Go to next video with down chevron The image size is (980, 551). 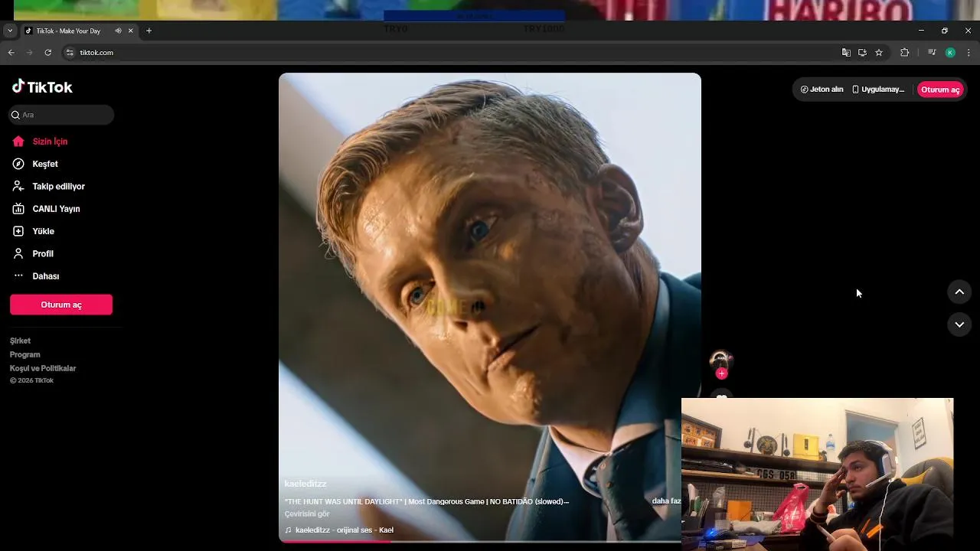(959, 324)
